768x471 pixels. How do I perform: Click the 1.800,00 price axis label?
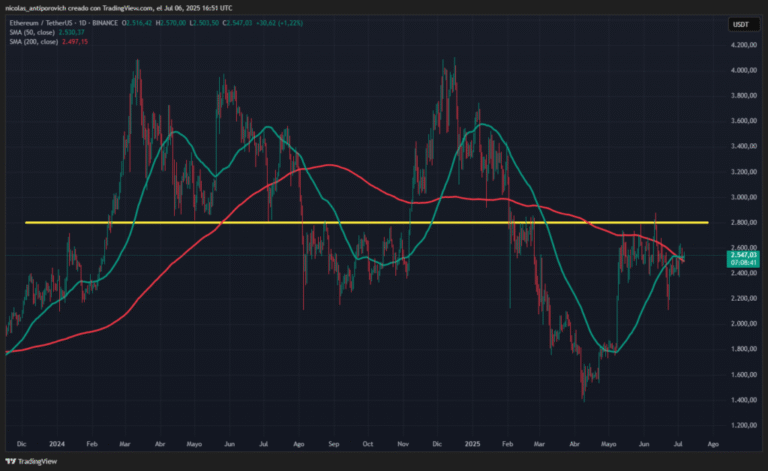tap(744, 349)
